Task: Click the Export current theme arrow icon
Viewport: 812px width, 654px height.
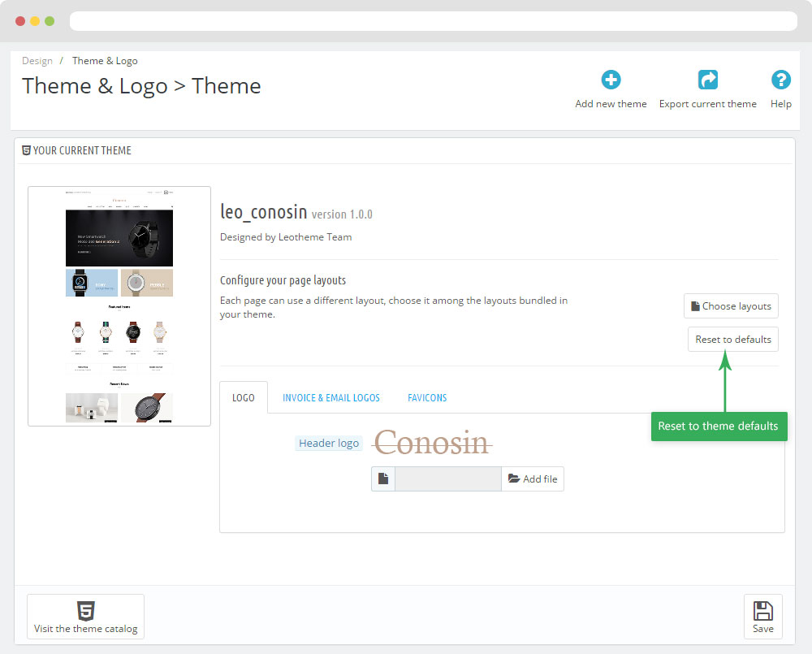Action: point(707,80)
